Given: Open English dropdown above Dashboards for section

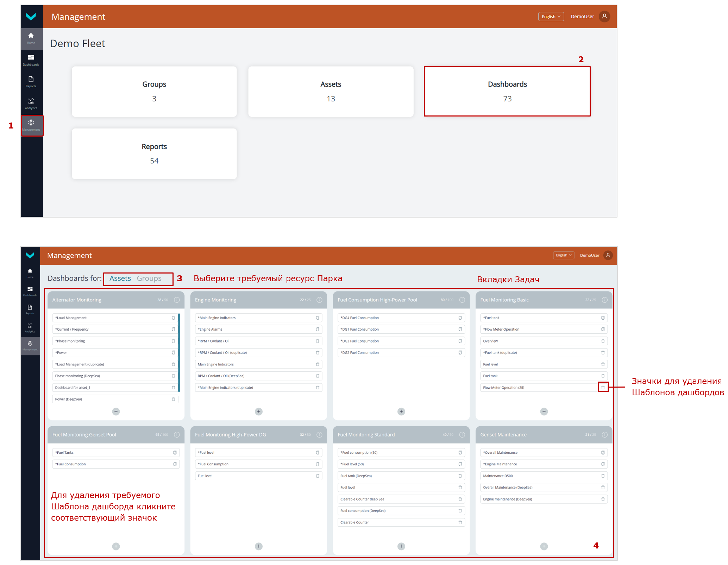Looking at the screenshot, I should (563, 255).
